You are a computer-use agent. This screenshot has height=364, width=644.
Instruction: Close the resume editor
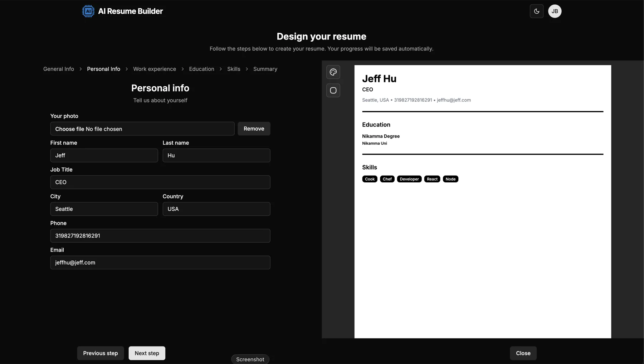click(523, 353)
